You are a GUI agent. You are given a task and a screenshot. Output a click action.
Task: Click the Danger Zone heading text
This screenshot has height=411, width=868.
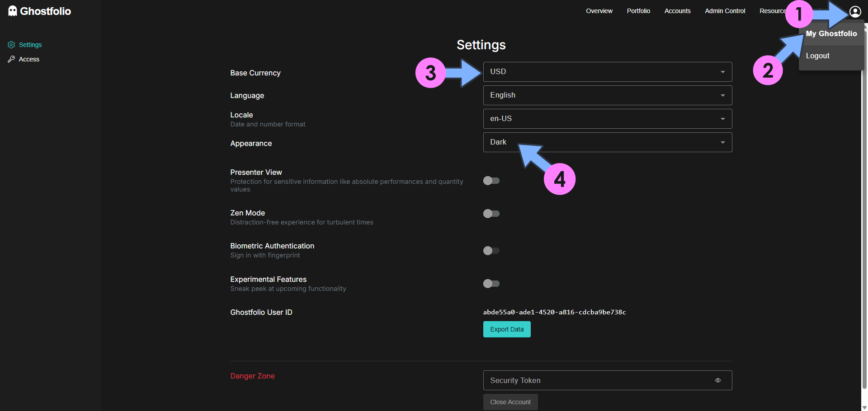click(252, 376)
